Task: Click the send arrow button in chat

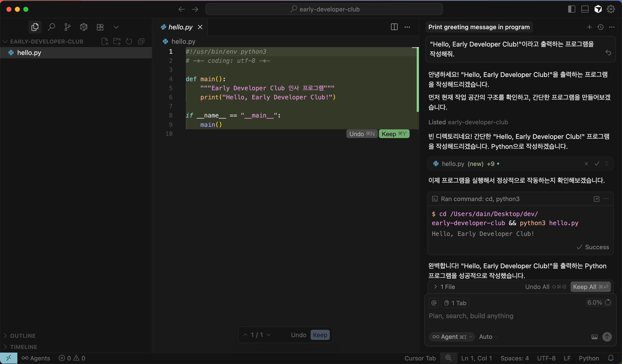Action: pos(607,337)
